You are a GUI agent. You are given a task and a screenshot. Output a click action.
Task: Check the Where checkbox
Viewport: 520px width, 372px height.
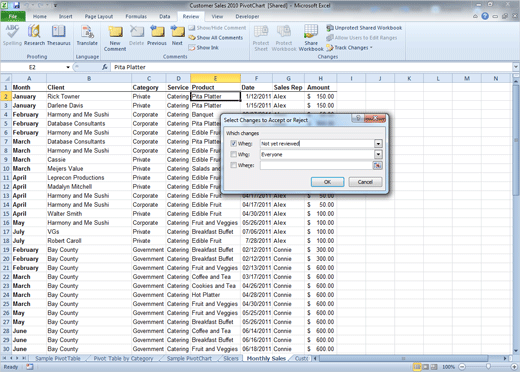pyautogui.click(x=233, y=165)
